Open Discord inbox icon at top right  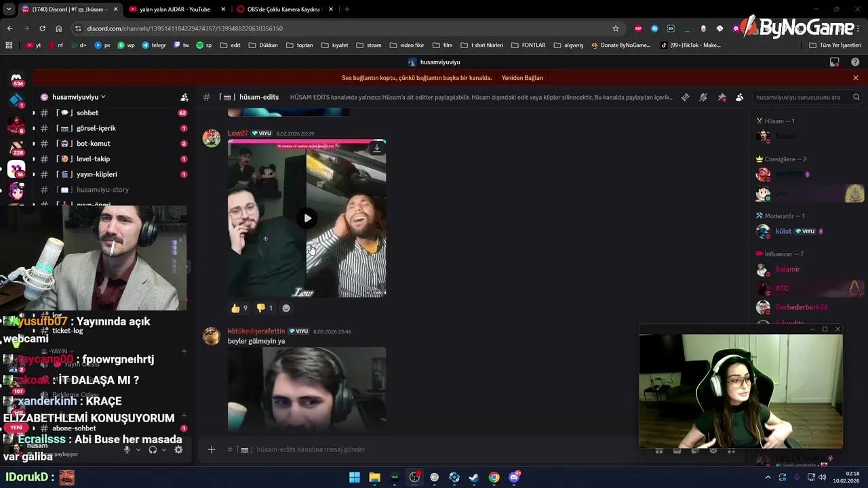click(835, 62)
